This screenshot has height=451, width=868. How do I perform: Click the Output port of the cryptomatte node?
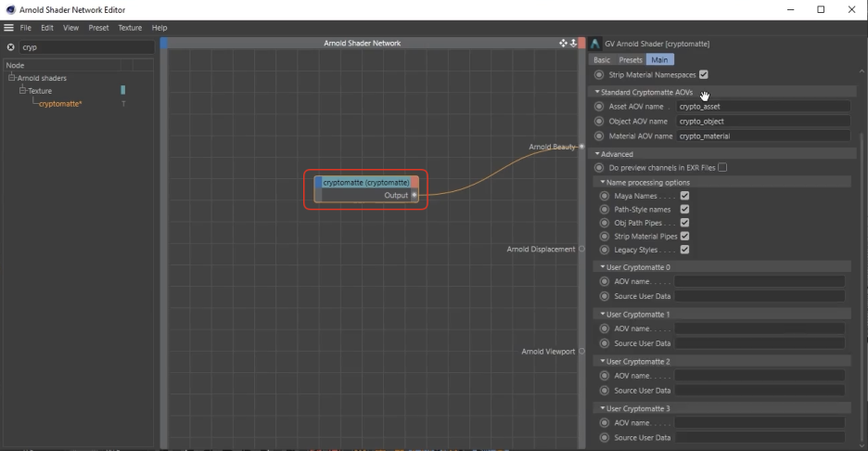(x=415, y=195)
